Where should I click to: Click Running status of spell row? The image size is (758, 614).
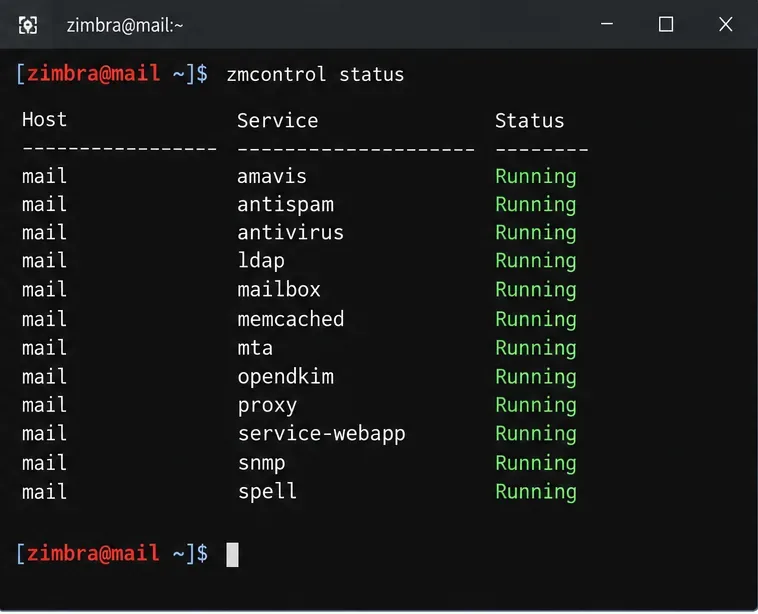(x=536, y=493)
